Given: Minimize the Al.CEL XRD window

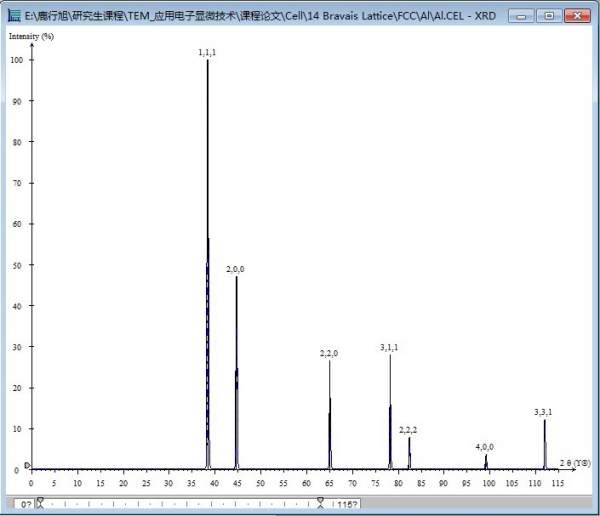Looking at the screenshot, I should [521, 16].
